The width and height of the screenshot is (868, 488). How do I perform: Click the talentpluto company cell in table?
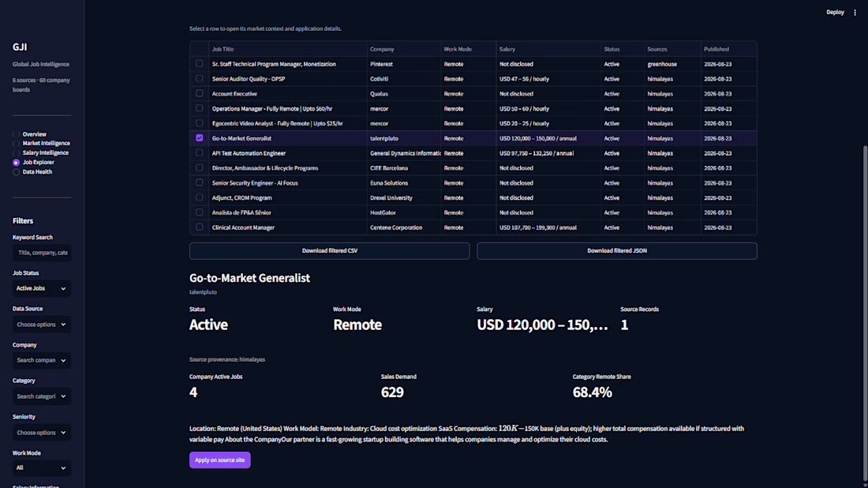pyautogui.click(x=403, y=138)
